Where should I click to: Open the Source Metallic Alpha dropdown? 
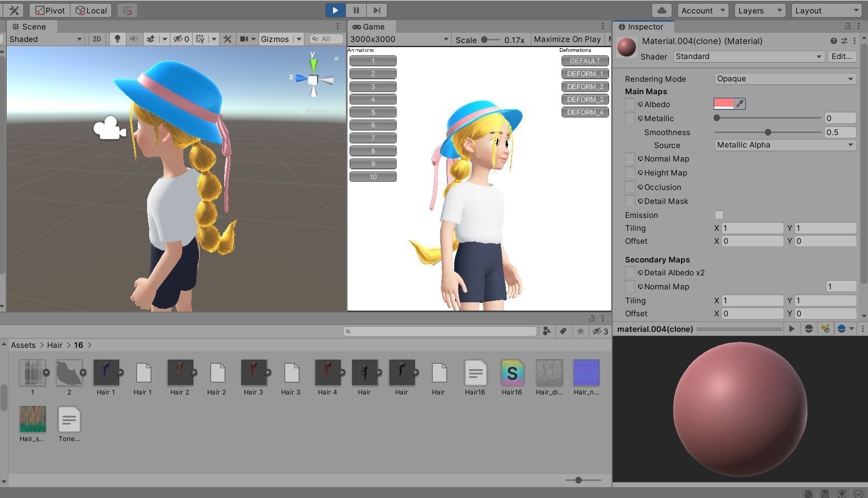coord(785,145)
